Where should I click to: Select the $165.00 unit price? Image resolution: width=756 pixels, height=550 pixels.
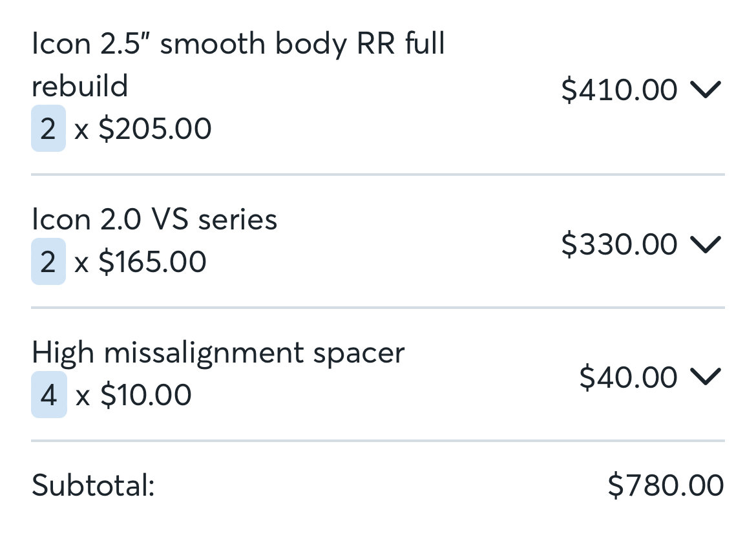(152, 262)
